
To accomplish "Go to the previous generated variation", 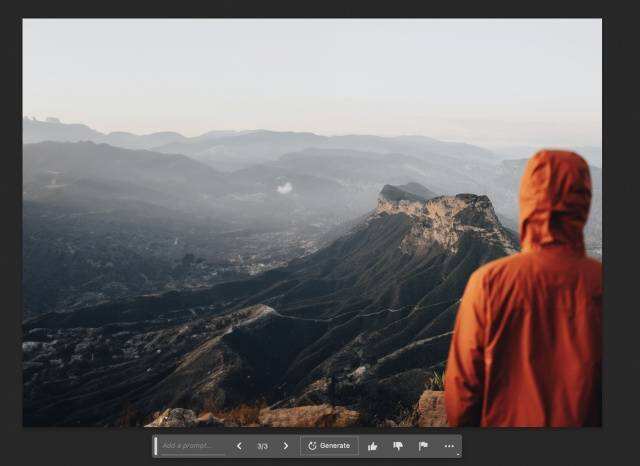I will coord(239,446).
